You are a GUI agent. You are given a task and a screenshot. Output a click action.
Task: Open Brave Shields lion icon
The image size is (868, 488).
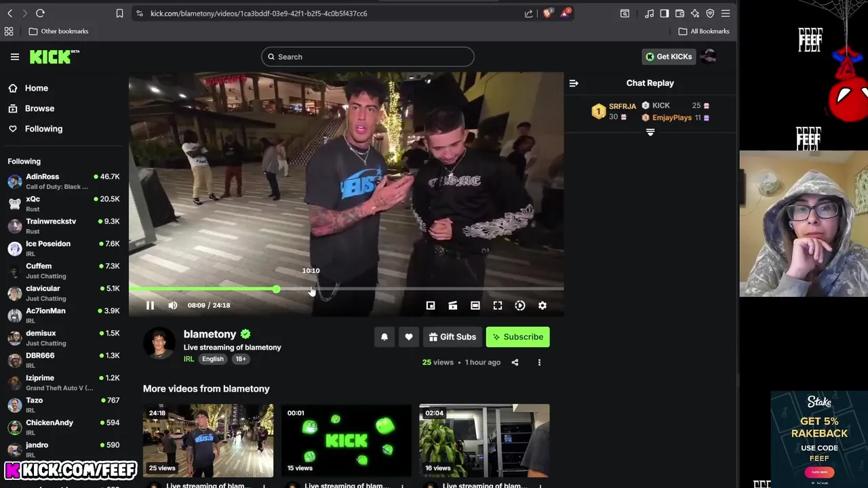[547, 14]
